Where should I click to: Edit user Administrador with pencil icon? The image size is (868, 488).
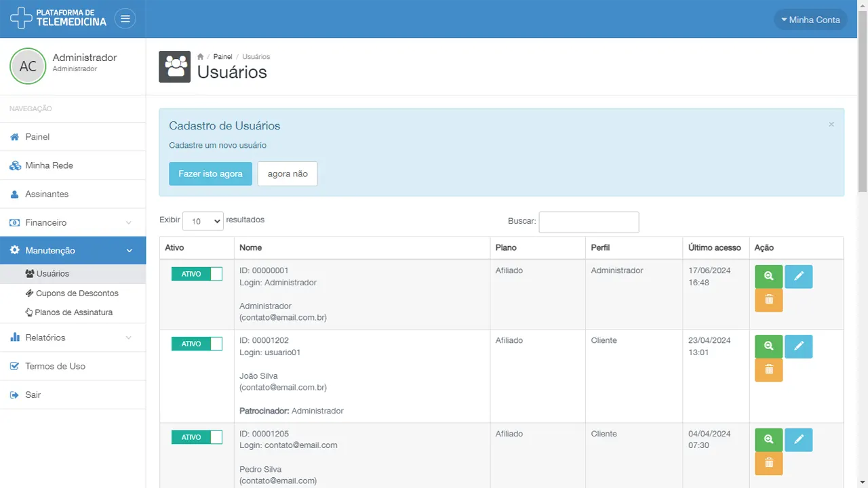[x=799, y=277]
